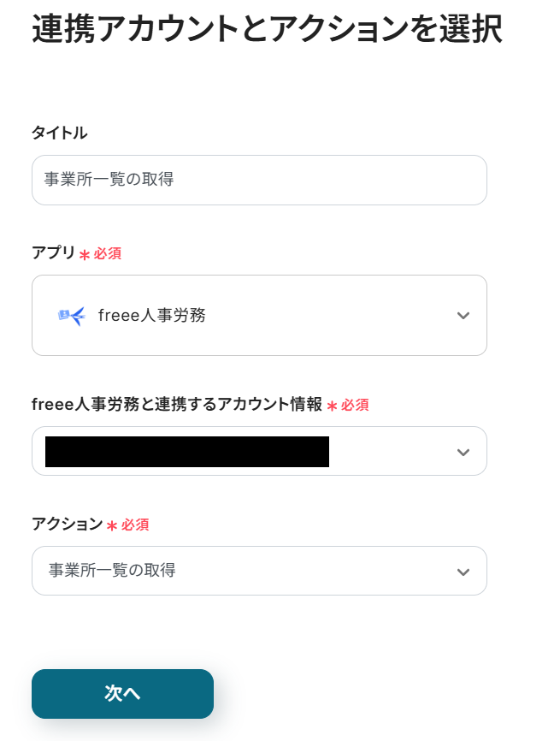Click the red asterisk beside アカウント情報
Image resolution: width=560 pixels, height=741 pixels.
[x=332, y=406]
